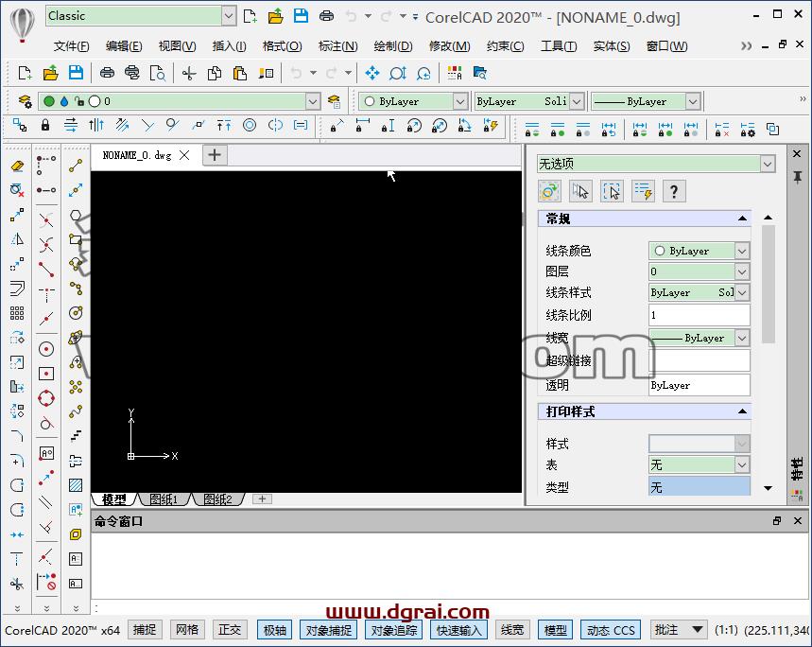Toggle 动态 CCS in status bar

point(611,630)
